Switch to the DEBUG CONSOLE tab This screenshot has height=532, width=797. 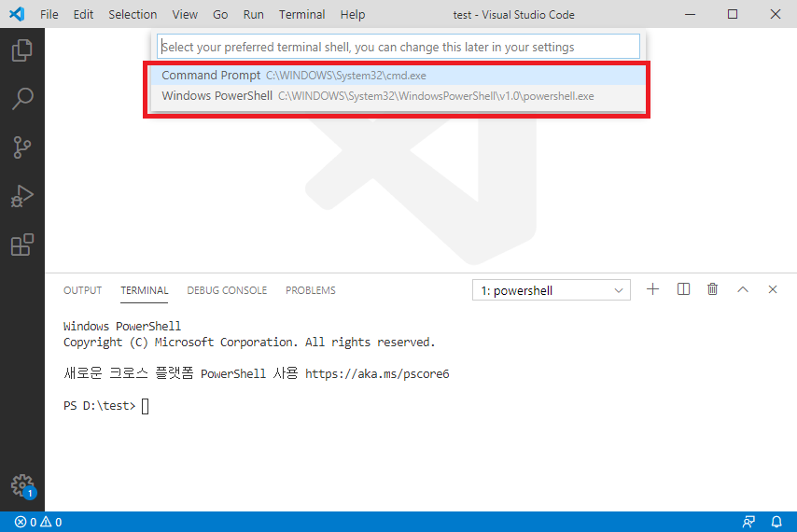pos(227,290)
